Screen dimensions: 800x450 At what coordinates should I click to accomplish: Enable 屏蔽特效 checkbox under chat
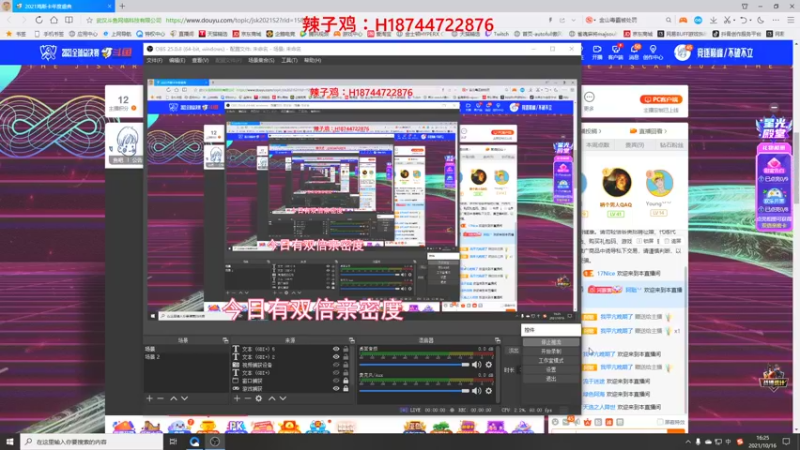(660, 422)
